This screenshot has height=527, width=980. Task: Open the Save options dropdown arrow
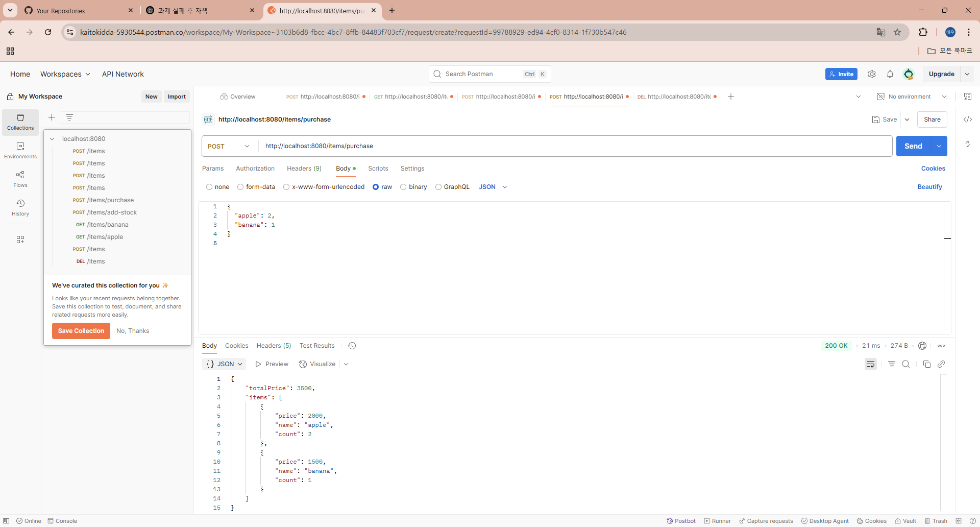(x=907, y=119)
